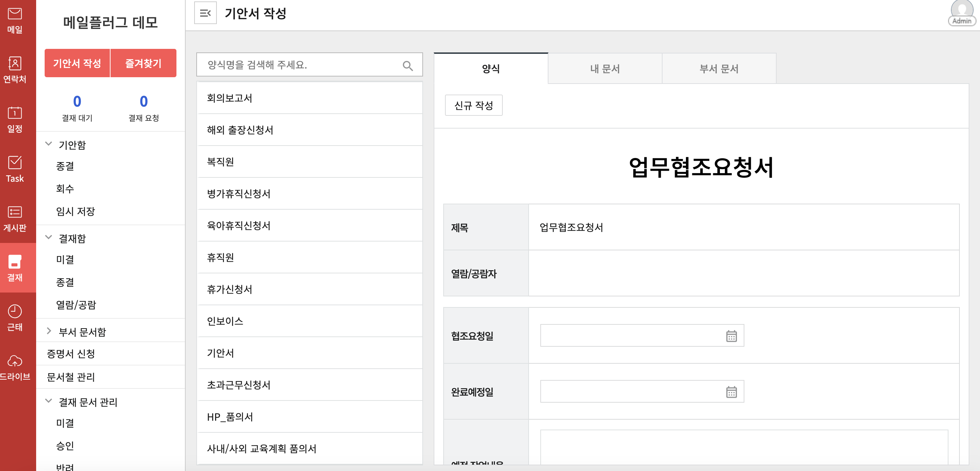Viewport: 980px width, 471px height.
Task: Open calendar picker for 완료예정일
Action: [x=731, y=392]
